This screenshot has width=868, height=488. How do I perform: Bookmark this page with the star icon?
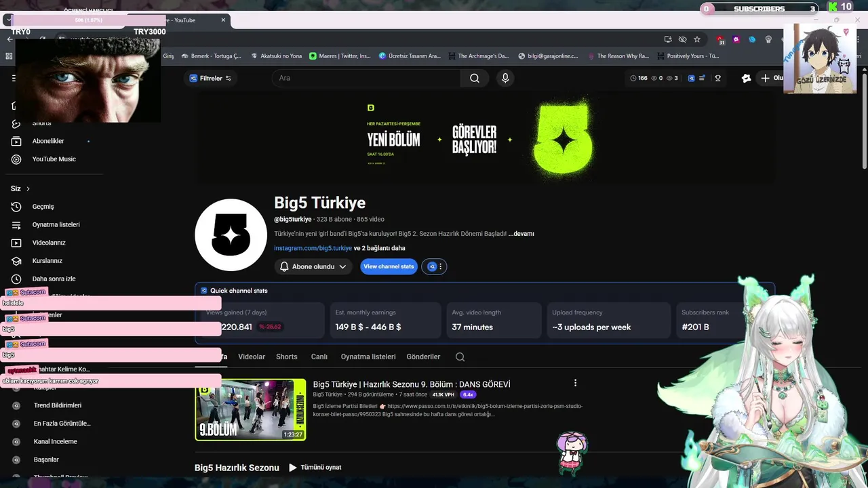point(697,39)
